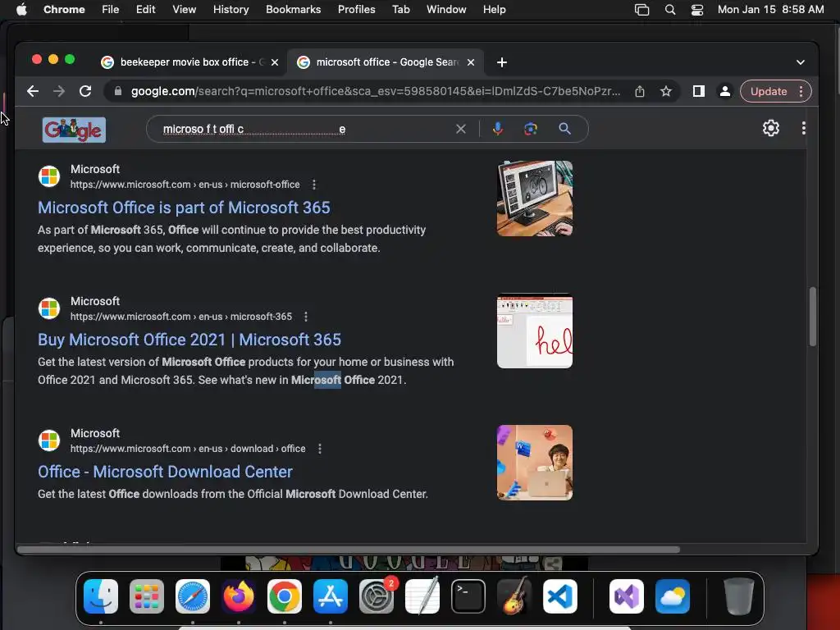Open a new tab with the plus button
This screenshot has width=840, height=630.
[502, 62]
